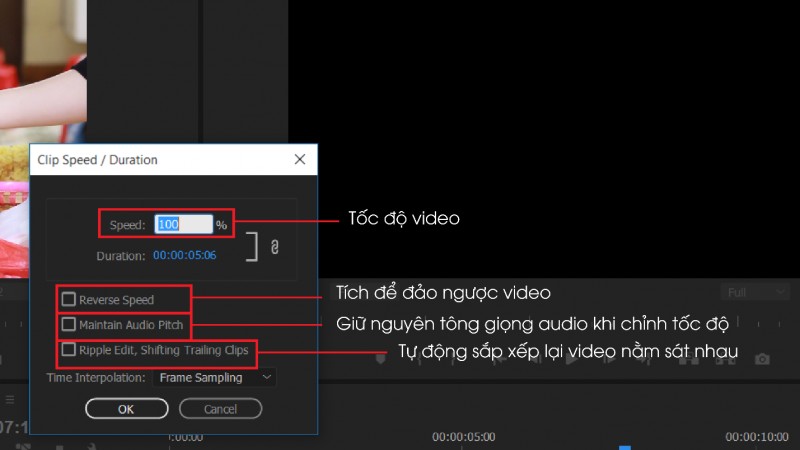Enable Ripple Edit, Shifting Trailing Clips checkbox
800x450 pixels.
click(x=68, y=349)
